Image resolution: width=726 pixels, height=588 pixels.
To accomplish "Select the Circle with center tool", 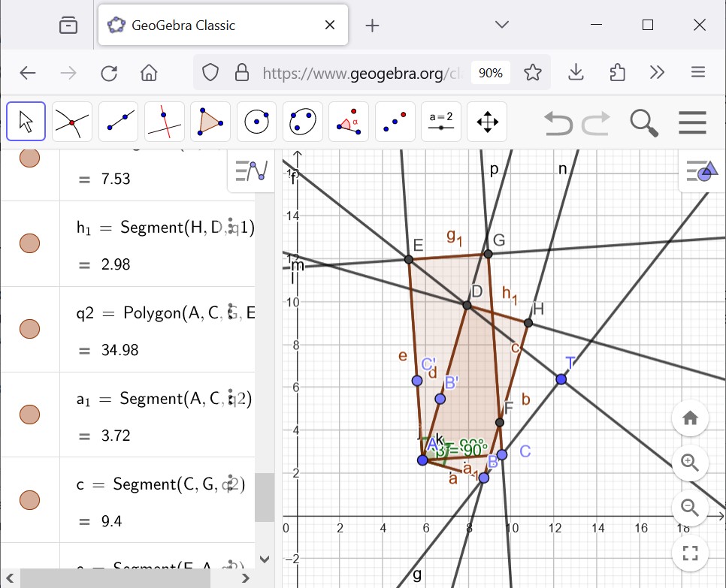I will tap(256, 121).
